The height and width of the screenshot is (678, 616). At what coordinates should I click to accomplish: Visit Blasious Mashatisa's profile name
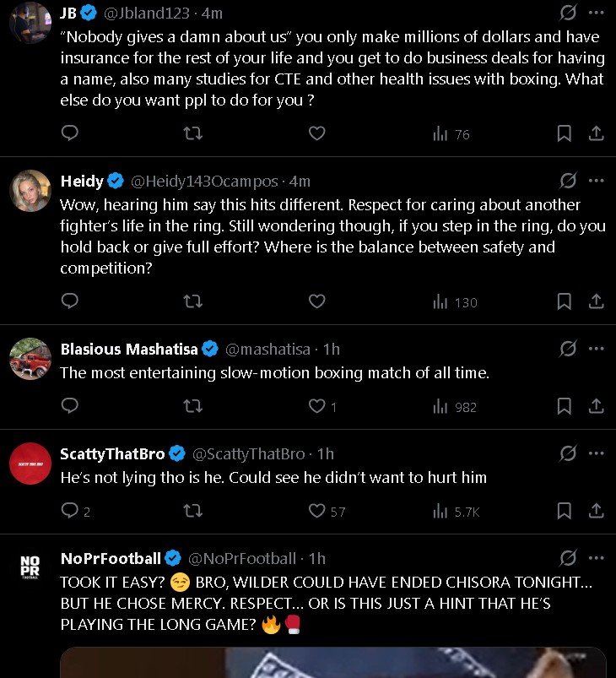[129, 349]
